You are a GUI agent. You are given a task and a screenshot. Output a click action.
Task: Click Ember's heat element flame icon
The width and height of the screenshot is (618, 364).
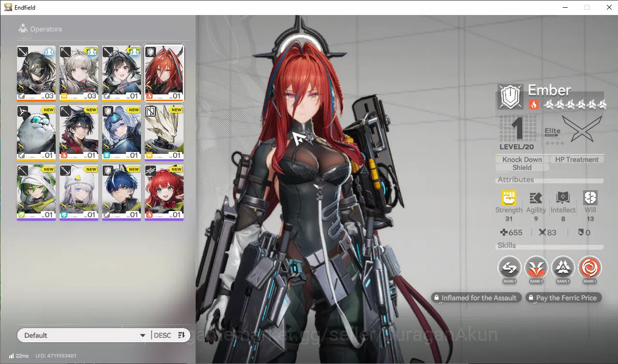533,104
